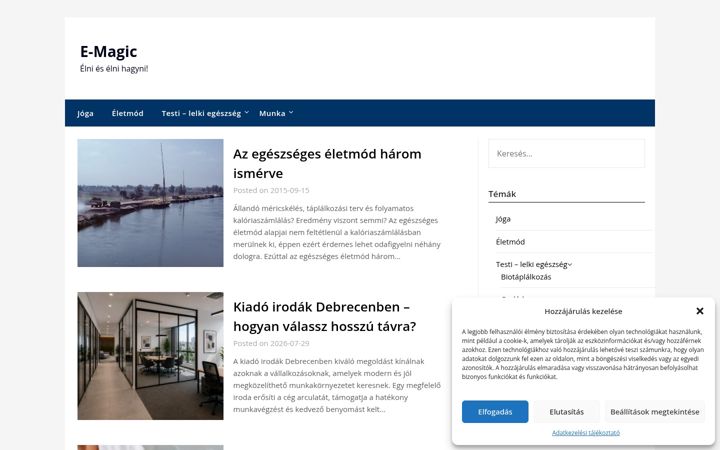Click the Témák sidebar heading

(x=502, y=194)
